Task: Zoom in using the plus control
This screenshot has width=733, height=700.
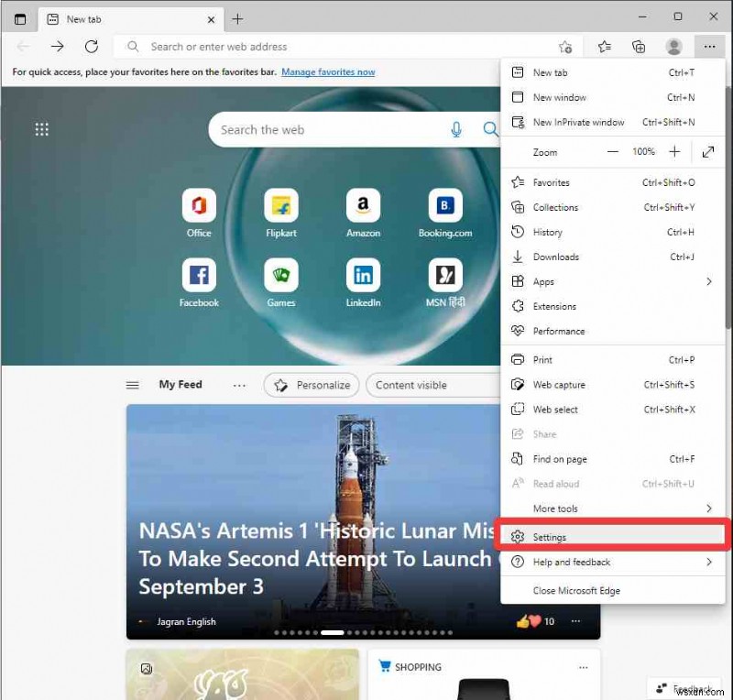Action: tap(674, 151)
